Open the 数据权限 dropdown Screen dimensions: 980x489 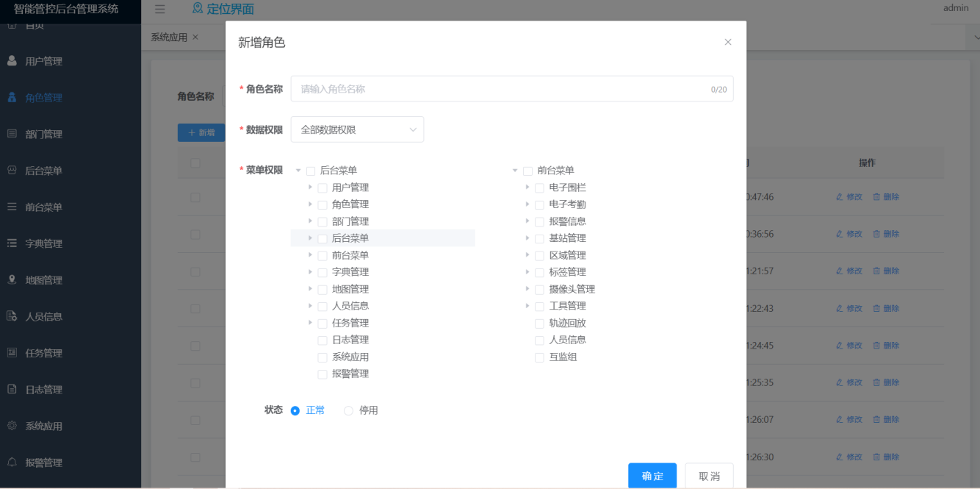coord(357,129)
